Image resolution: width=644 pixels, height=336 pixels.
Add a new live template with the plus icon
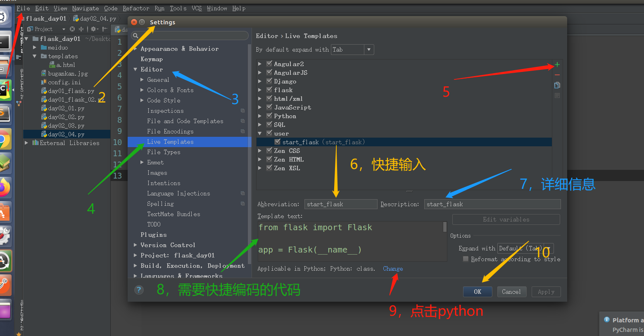pyautogui.click(x=557, y=64)
